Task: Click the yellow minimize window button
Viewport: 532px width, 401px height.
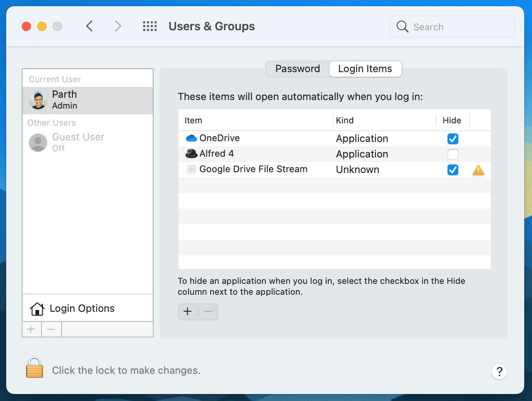Action: click(x=42, y=26)
